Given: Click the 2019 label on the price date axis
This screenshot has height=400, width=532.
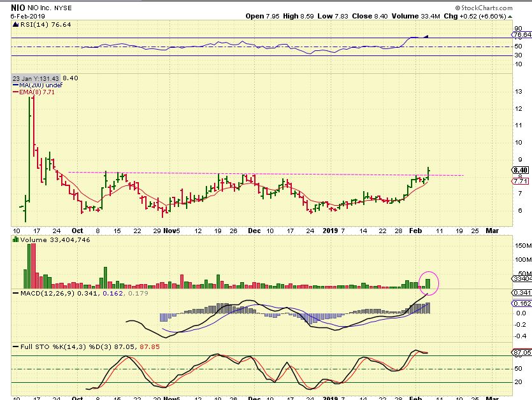Looking at the screenshot, I should click(331, 229).
